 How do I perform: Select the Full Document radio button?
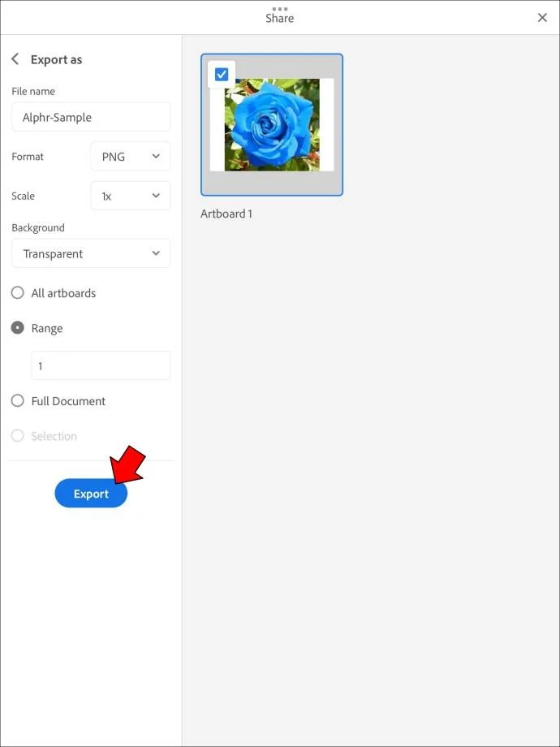pyautogui.click(x=18, y=400)
